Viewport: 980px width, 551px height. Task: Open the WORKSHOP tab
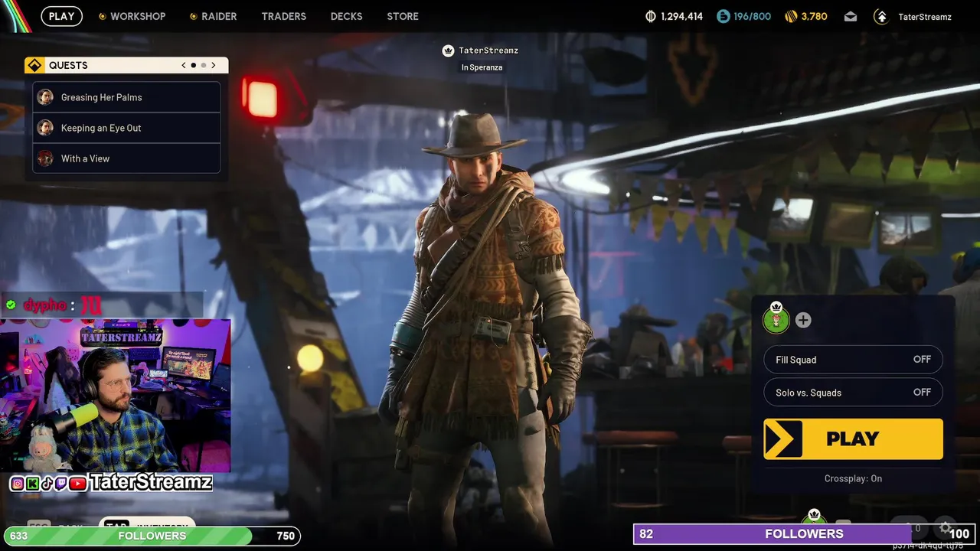pyautogui.click(x=132, y=16)
